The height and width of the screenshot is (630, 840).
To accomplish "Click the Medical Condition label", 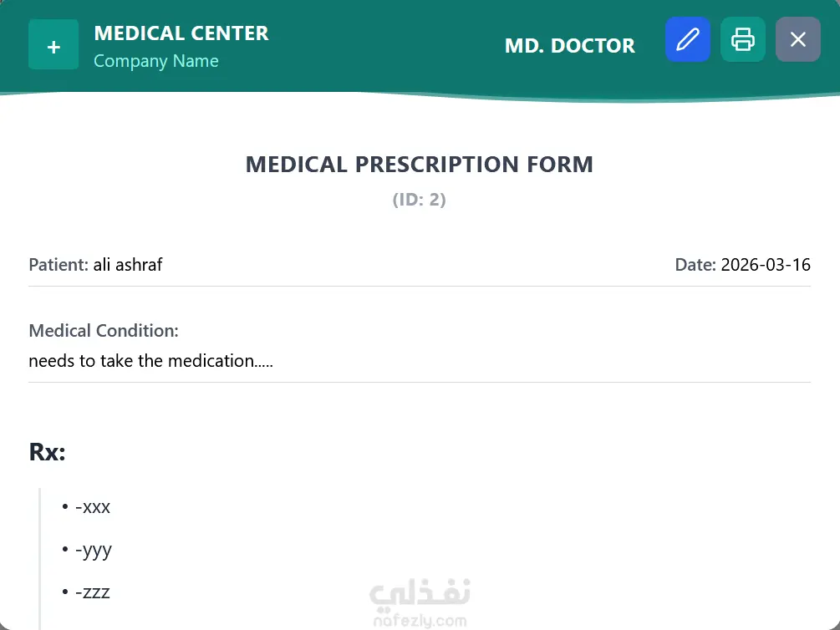I will [104, 331].
